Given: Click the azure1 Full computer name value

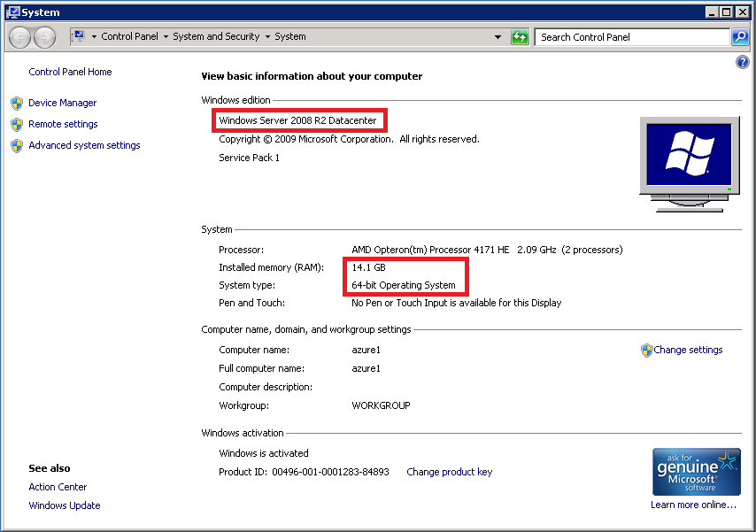Looking at the screenshot, I should point(366,368).
